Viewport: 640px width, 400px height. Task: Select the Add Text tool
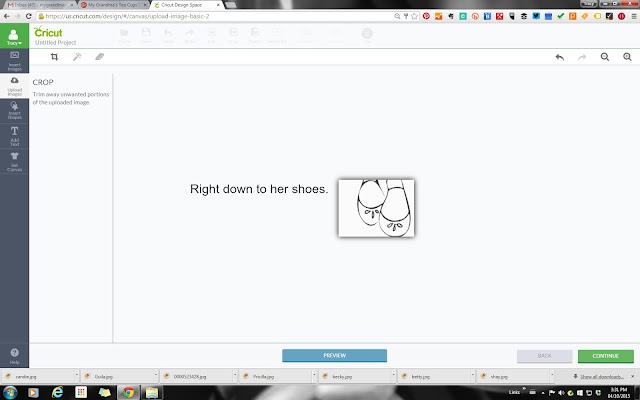pyautogui.click(x=14, y=136)
